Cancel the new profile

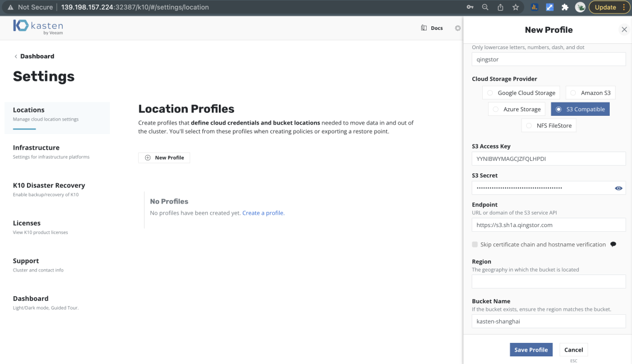pyautogui.click(x=573, y=349)
